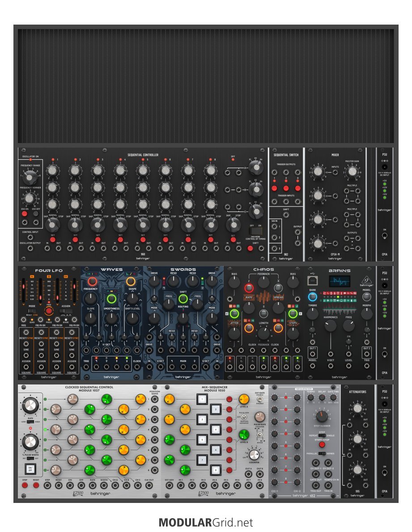Click the Waves Frequency knob
The image size is (412, 532).
pyautogui.click(x=90, y=299)
